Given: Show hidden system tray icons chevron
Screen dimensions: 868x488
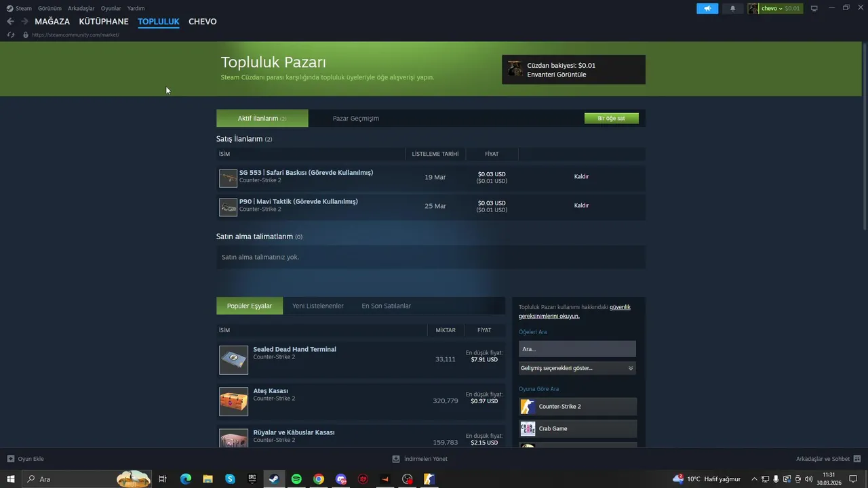Looking at the screenshot, I should [754, 479].
